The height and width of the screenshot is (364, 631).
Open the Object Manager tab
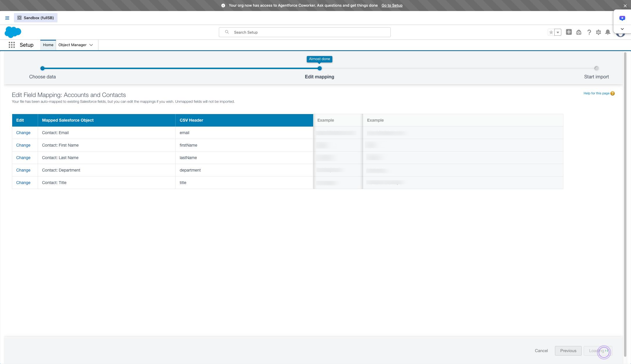coord(72,45)
